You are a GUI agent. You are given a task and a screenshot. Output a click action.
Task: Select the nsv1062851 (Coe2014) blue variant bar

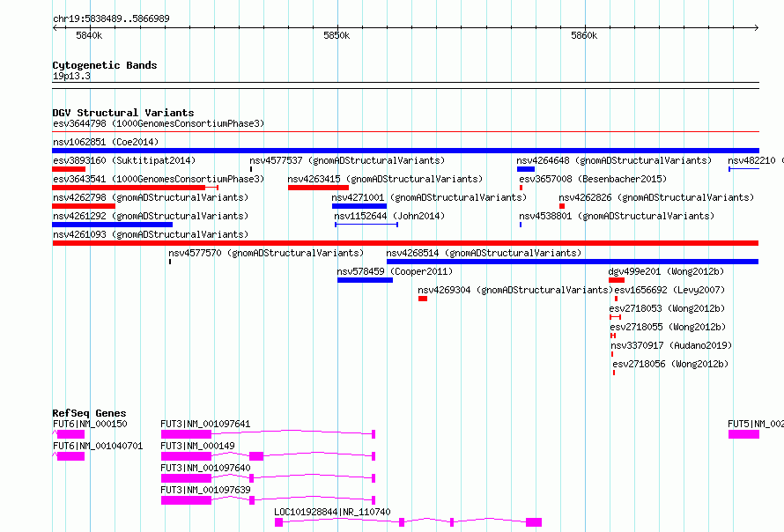(x=405, y=151)
